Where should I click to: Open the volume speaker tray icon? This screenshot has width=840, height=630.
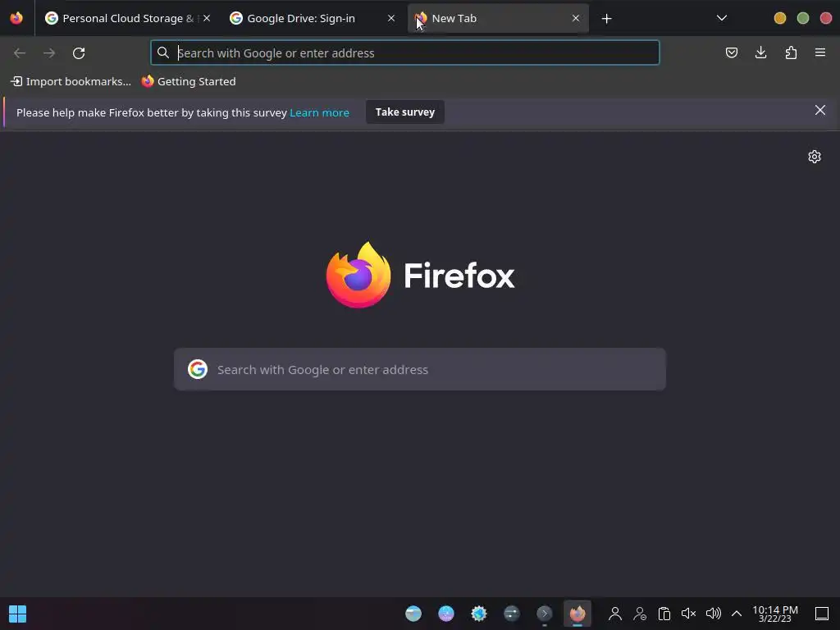tap(713, 614)
